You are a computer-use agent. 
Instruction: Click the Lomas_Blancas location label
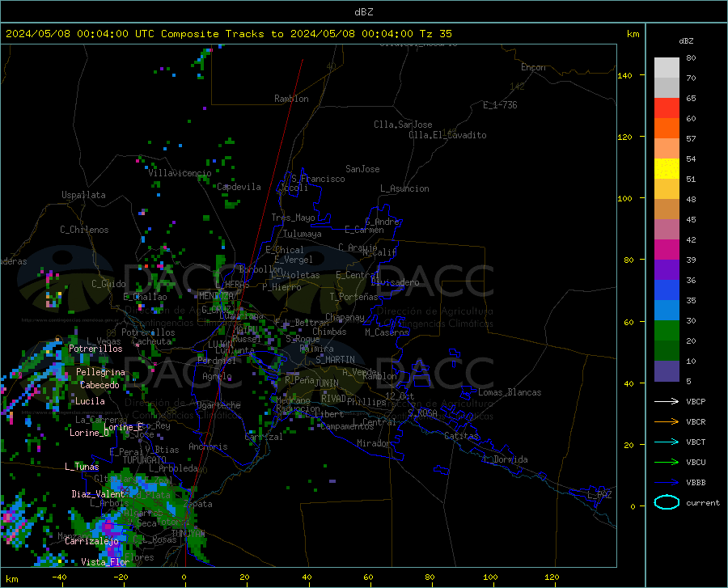(510, 392)
